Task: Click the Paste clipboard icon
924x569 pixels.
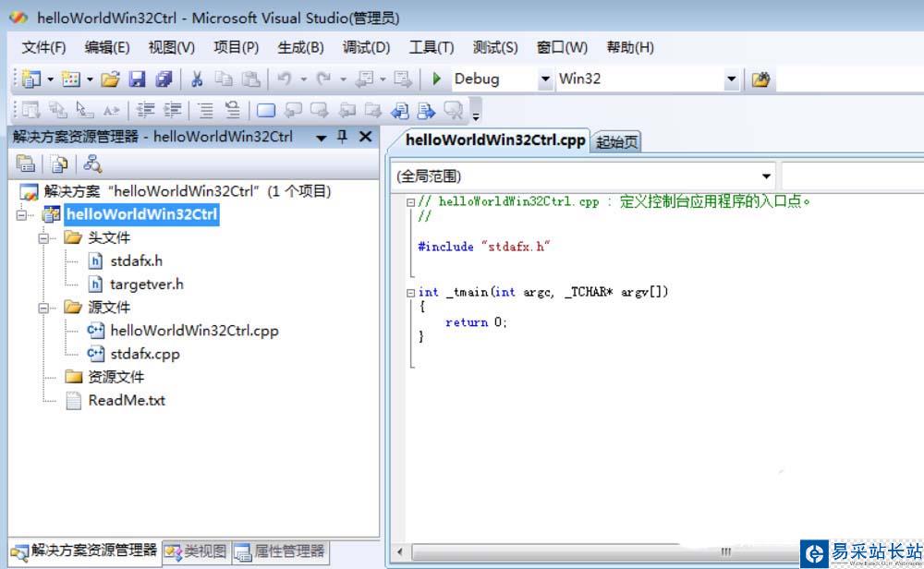Action: 251,79
